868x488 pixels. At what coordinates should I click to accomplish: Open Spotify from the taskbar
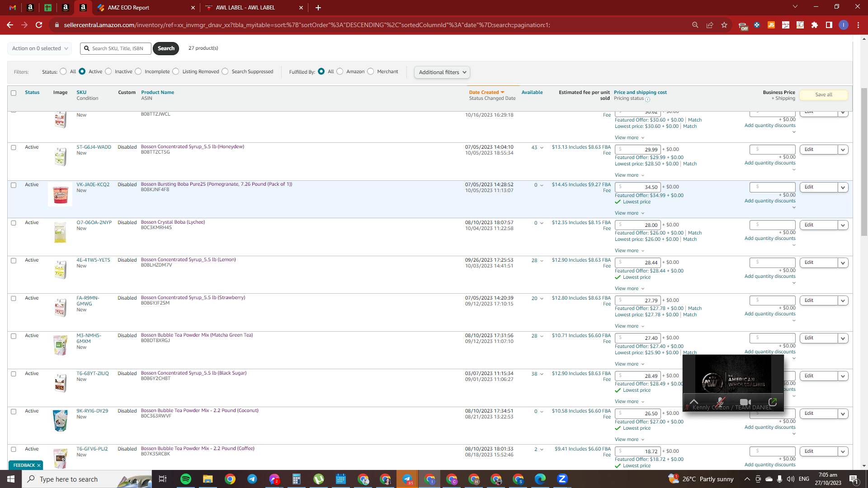tap(186, 479)
